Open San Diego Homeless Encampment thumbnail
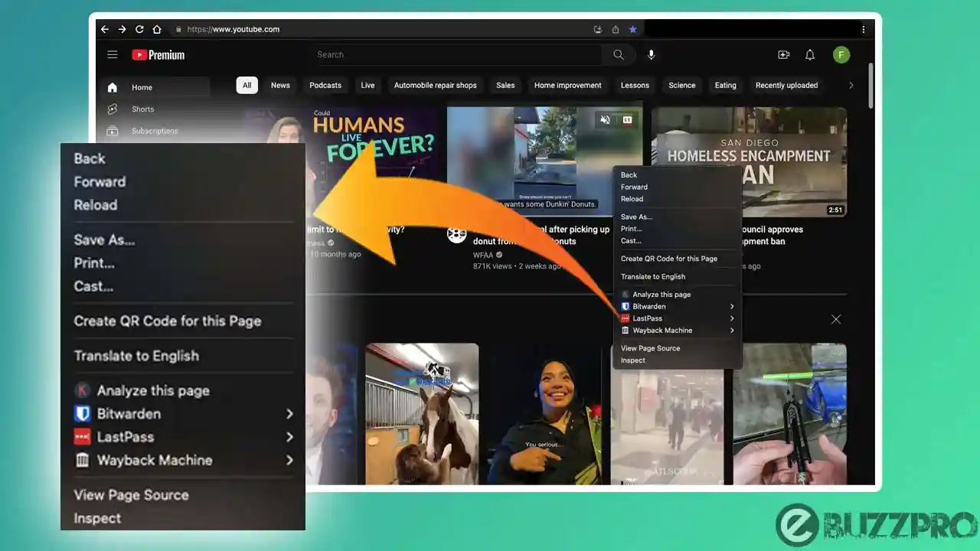Image resolution: width=980 pixels, height=551 pixels. point(749,161)
